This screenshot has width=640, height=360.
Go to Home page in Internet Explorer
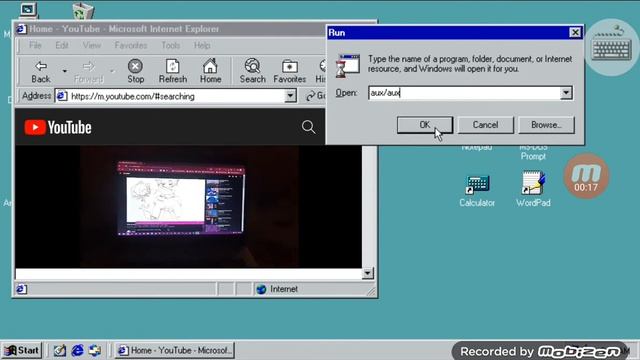click(210, 71)
